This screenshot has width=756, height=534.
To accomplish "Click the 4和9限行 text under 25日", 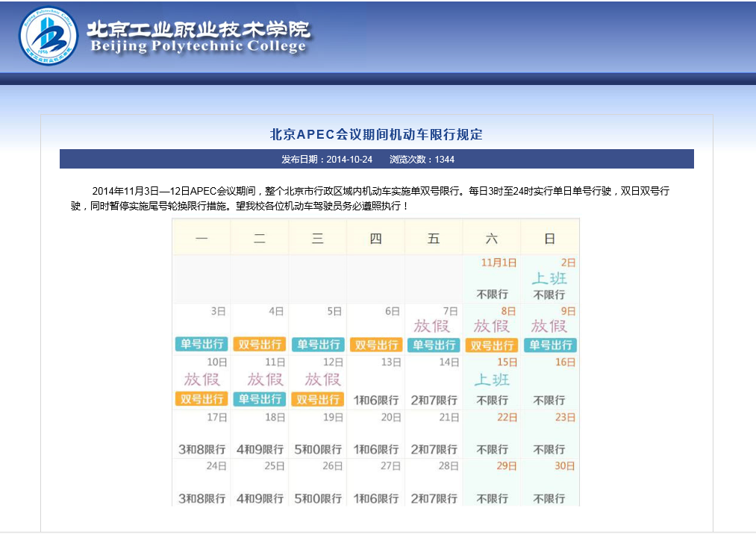I will (260, 499).
